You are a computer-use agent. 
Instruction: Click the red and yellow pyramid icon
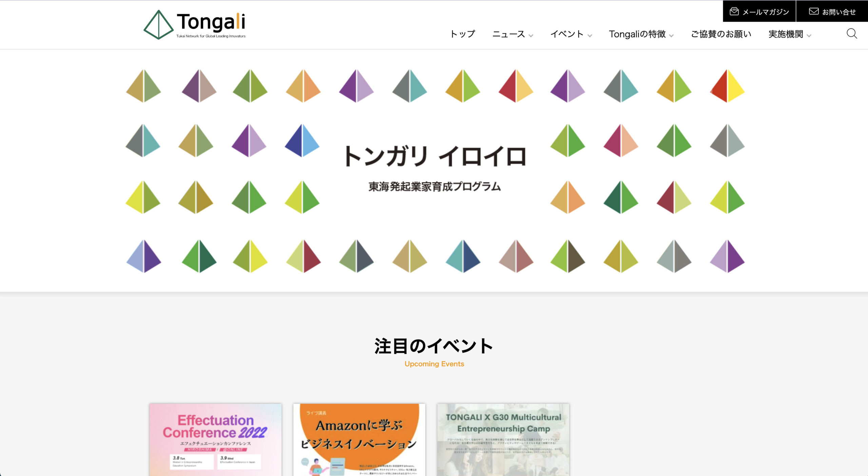click(727, 86)
